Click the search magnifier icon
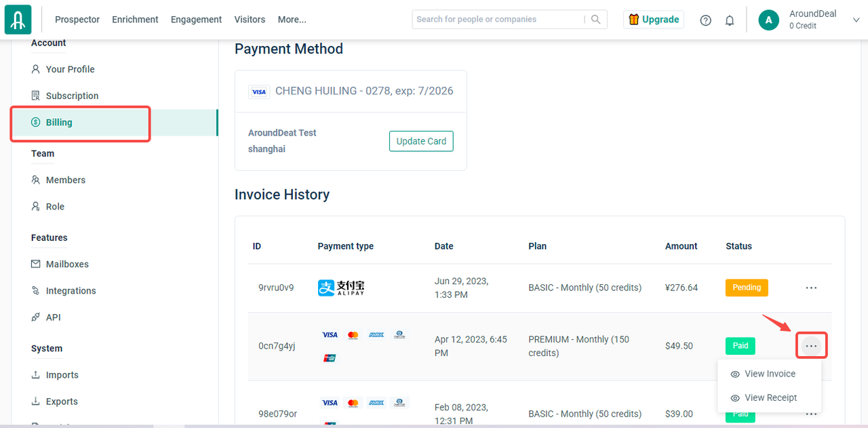 pyautogui.click(x=595, y=20)
